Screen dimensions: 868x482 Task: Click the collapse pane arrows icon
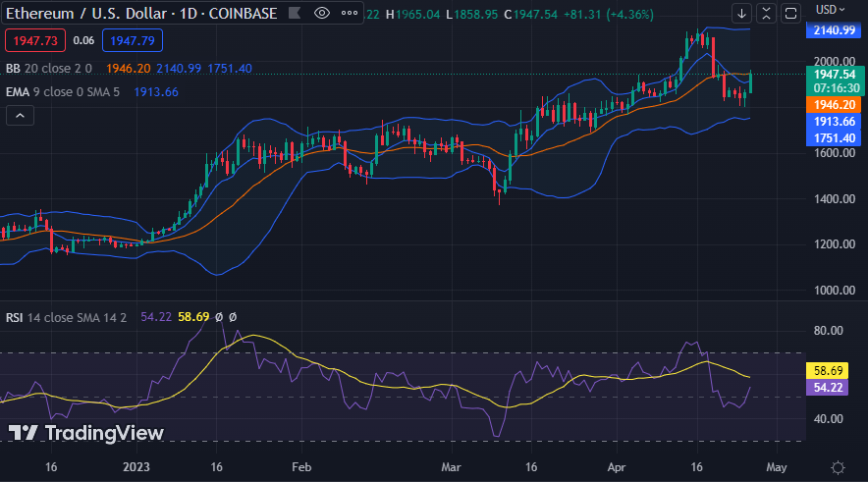[766, 14]
